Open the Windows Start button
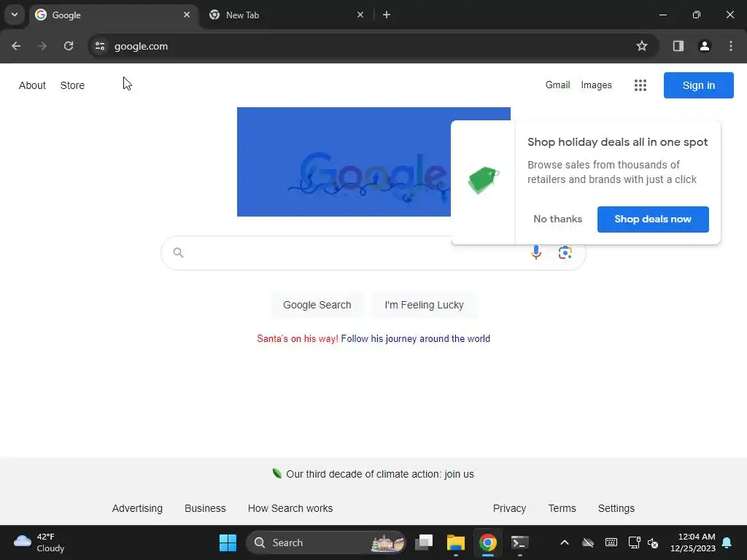This screenshot has height=560, width=747. (228, 542)
